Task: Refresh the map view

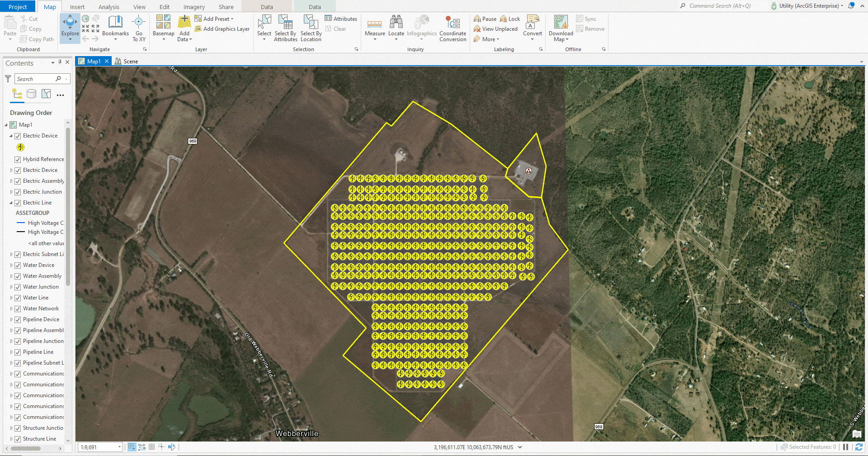Action: (859, 447)
